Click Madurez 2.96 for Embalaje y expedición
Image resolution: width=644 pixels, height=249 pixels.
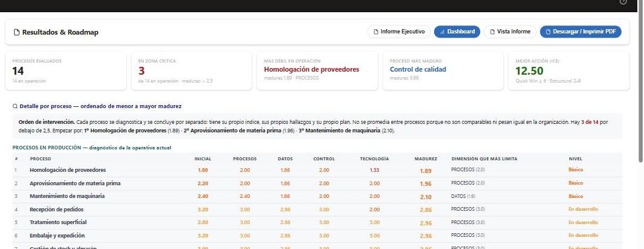coord(426,236)
